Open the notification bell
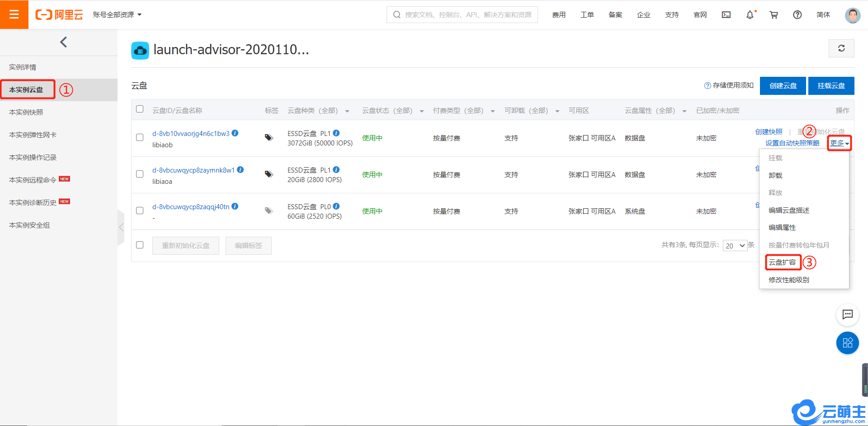 pos(750,15)
